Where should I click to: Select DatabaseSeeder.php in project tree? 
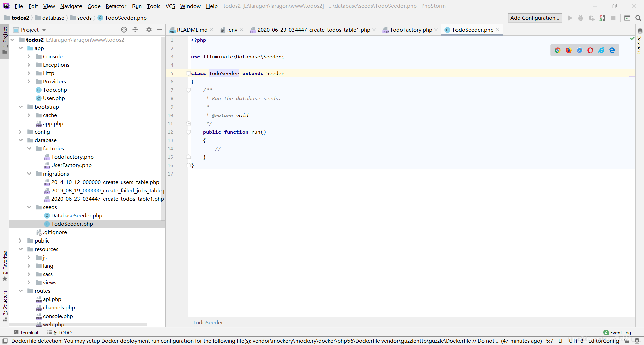point(76,215)
